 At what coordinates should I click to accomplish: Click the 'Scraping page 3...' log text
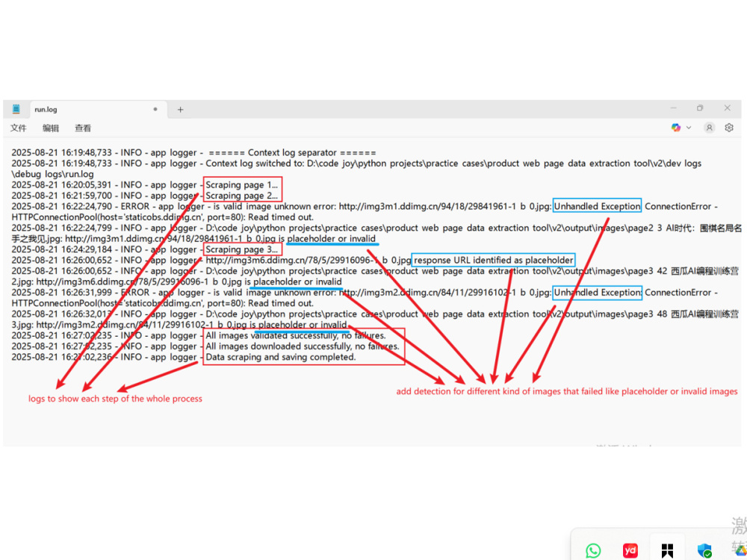tap(241, 249)
